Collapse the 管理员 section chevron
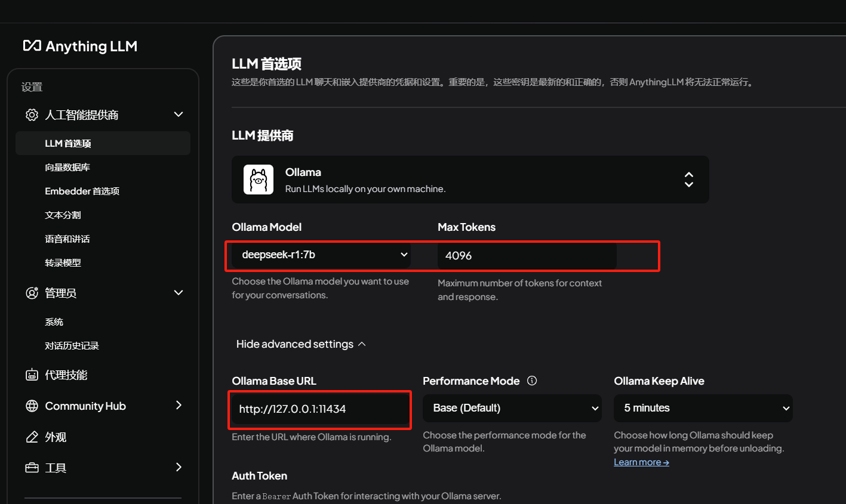The image size is (846, 504). tap(179, 292)
